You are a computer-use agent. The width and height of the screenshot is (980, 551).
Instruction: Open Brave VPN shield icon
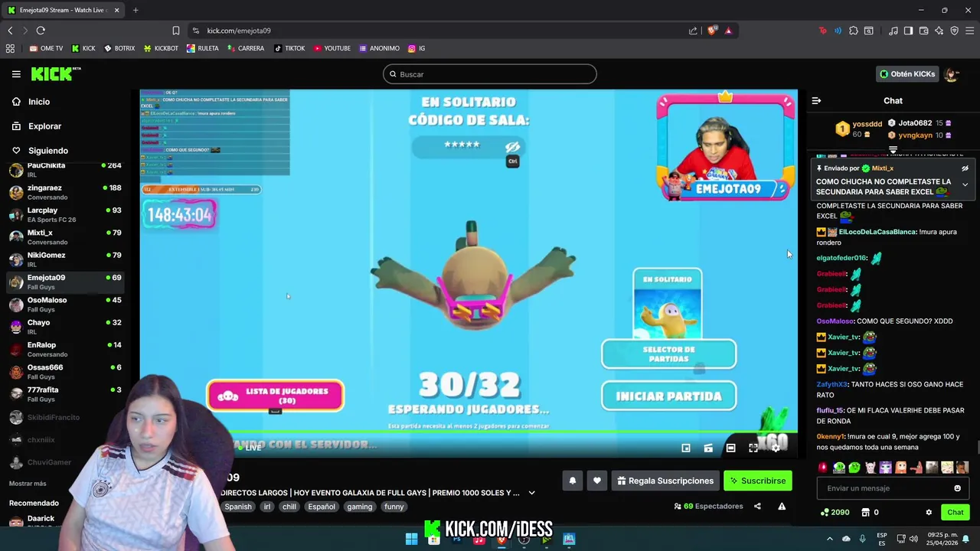[955, 31]
